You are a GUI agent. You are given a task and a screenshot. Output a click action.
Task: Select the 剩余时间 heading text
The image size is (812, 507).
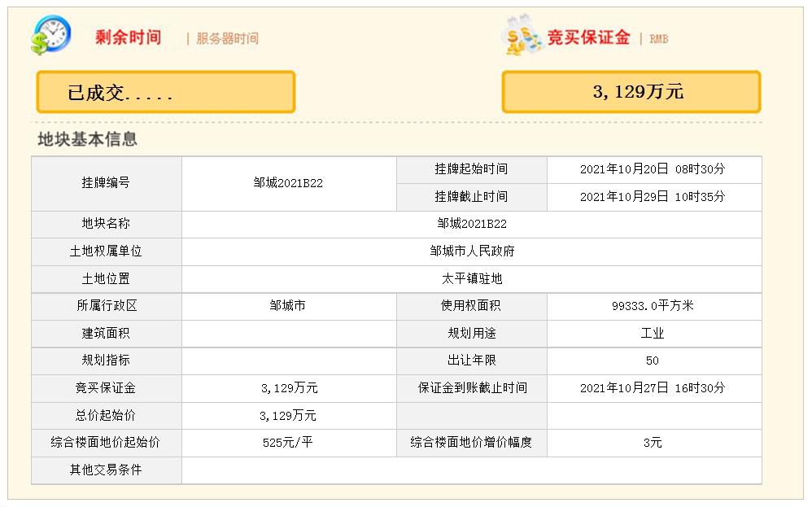coord(129,37)
